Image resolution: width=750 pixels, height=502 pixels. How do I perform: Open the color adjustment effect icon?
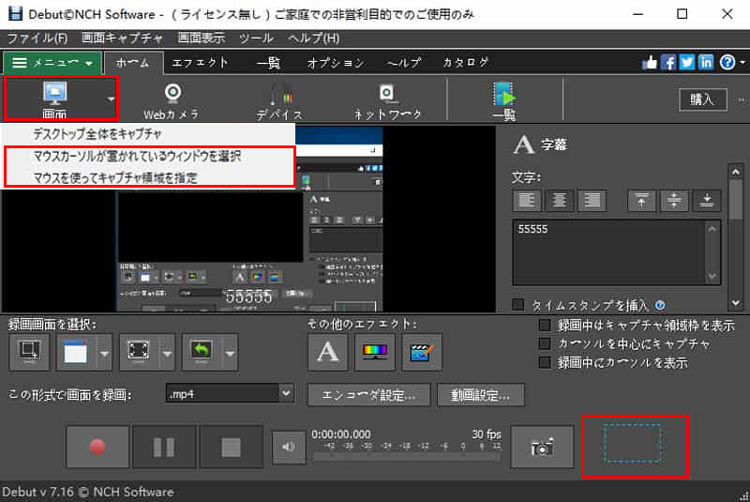[375, 352]
